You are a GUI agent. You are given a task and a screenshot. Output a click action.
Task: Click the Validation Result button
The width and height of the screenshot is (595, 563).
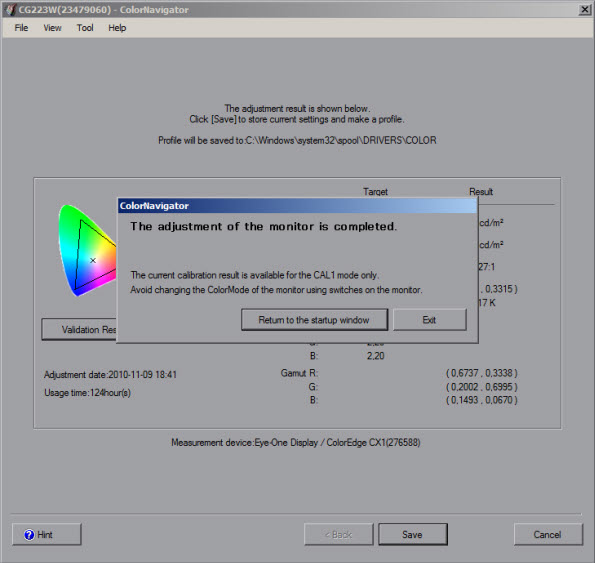click(x=79, y=329)
